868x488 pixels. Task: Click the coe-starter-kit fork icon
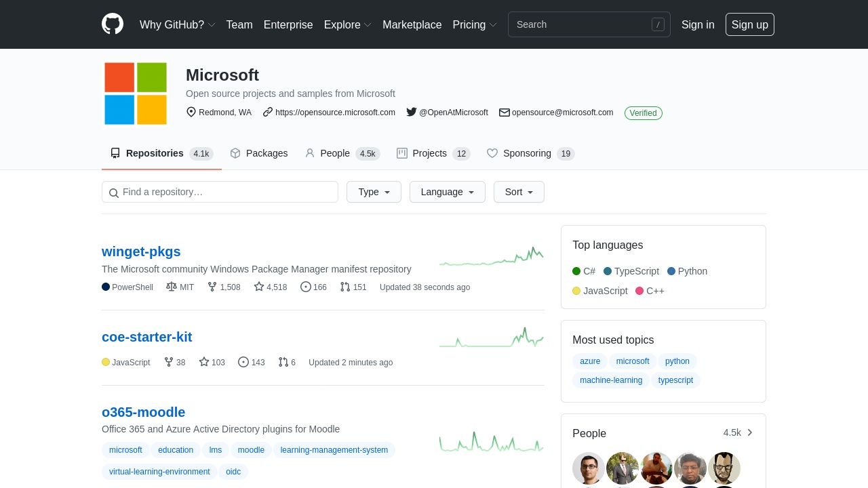tap(169, 362)
